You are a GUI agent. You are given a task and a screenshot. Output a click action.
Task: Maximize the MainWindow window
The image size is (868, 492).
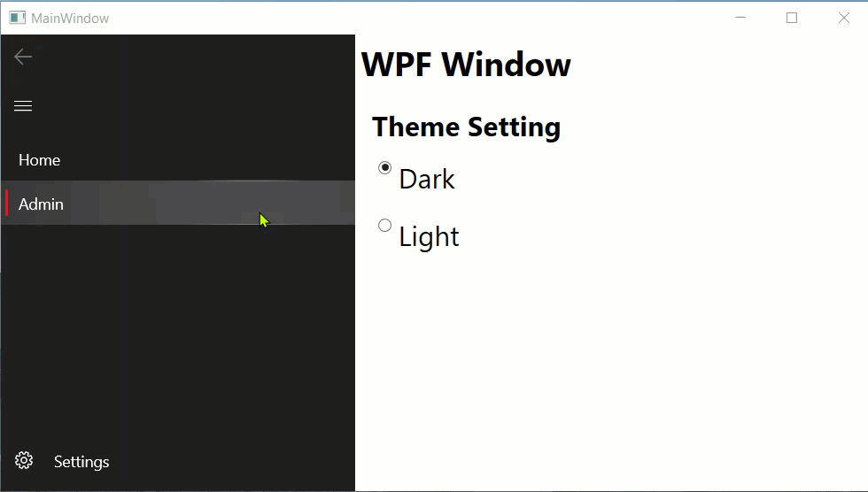792,18
